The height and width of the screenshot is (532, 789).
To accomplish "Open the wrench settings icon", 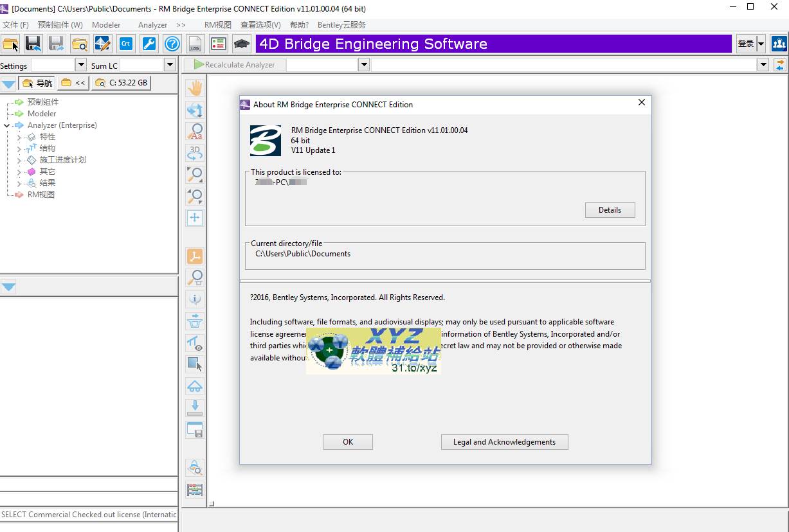I will point(149,44).
